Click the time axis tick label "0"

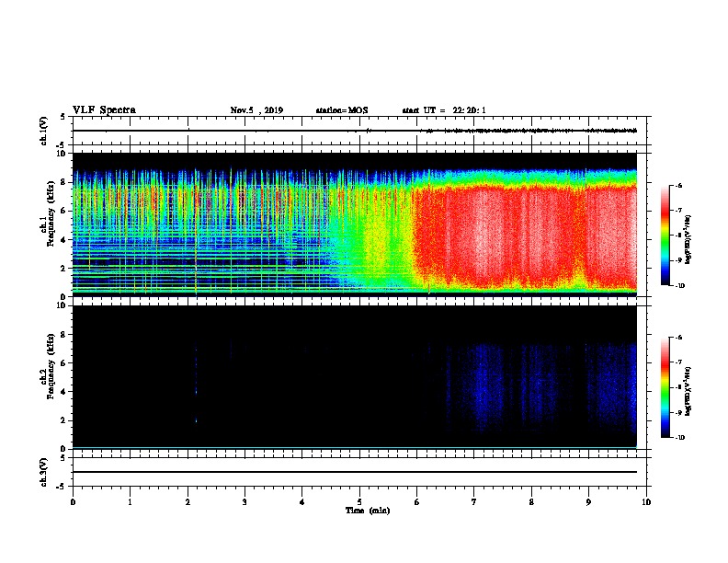[x=73, y=502]
